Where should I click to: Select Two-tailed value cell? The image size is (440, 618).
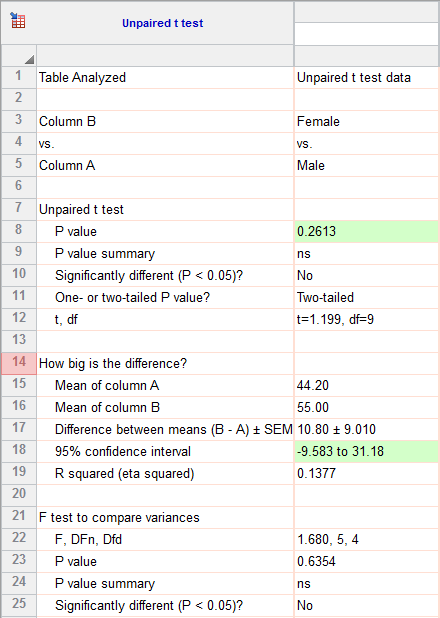(366, 297)
